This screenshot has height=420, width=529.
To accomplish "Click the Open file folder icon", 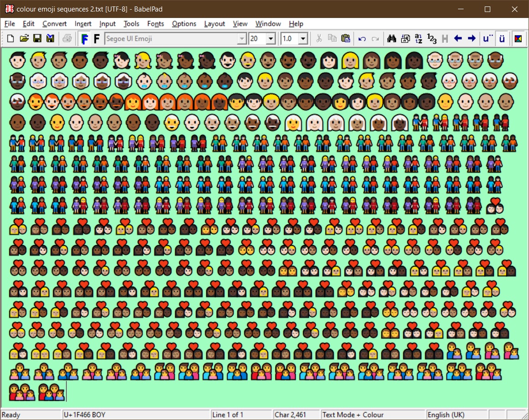I will tap(24, 38).
